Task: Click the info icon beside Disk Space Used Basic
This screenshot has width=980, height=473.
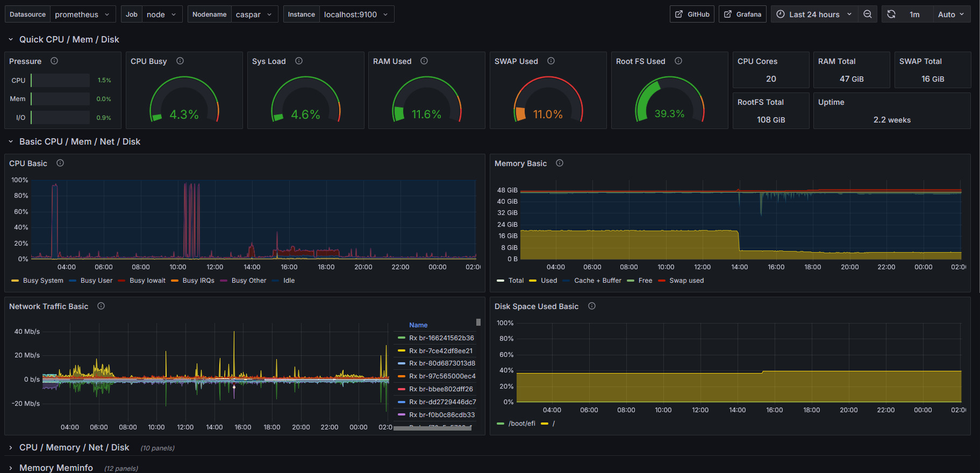Action: (592, 306)
